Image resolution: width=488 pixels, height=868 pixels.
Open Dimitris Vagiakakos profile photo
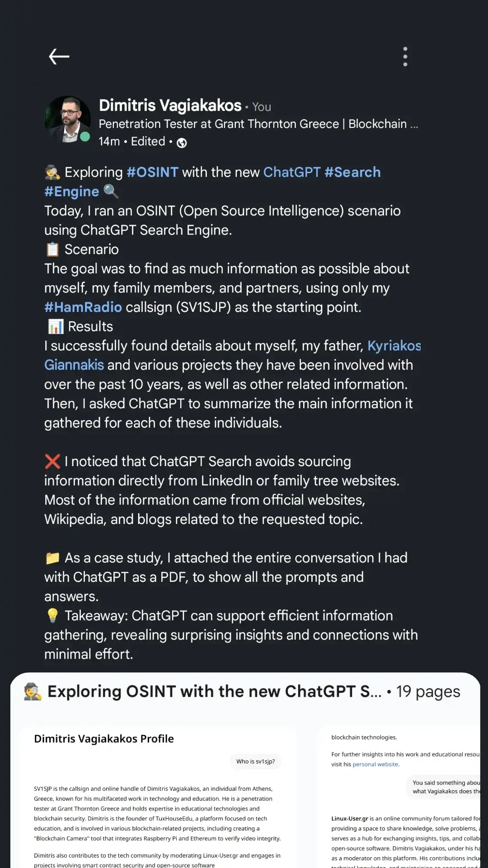point(68,119)
